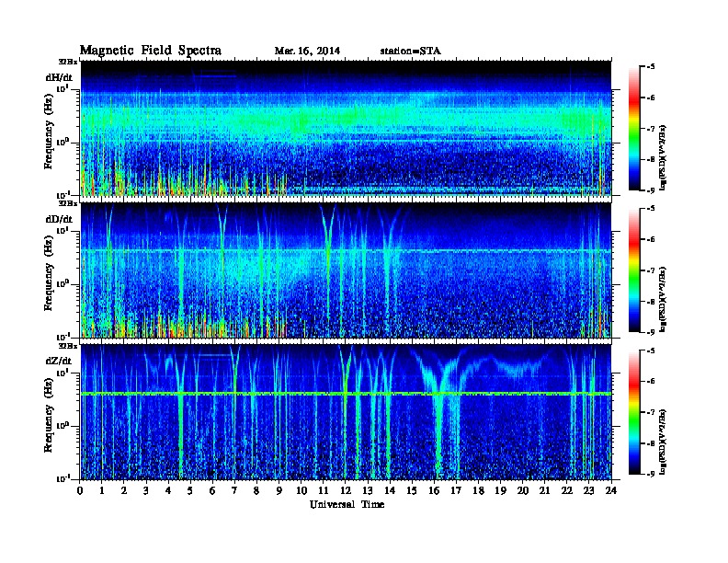Viewport: 728px width, 563px height.
Task: Click the 10⁰ frequency tick of dH/dt panel
Action: coord(63,143)
